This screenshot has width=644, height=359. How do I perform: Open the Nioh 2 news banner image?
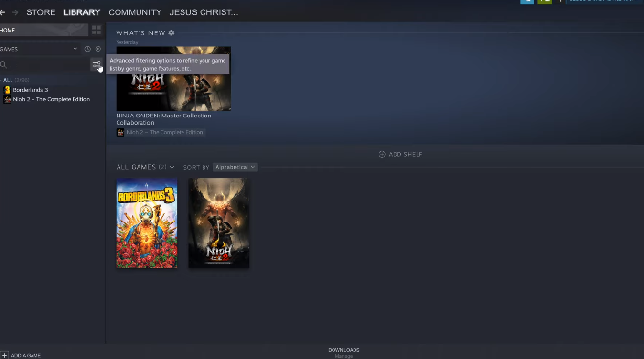coord(174,78)
